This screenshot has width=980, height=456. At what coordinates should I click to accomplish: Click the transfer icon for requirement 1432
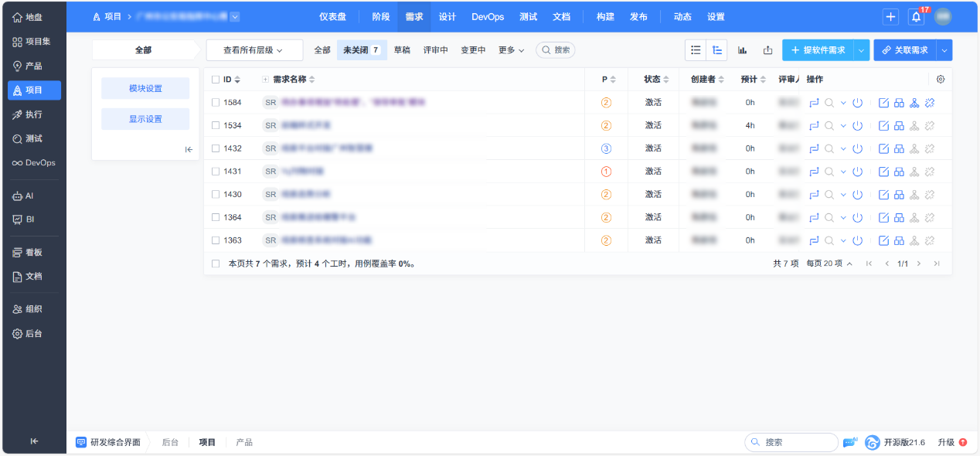tap(813, 148)
